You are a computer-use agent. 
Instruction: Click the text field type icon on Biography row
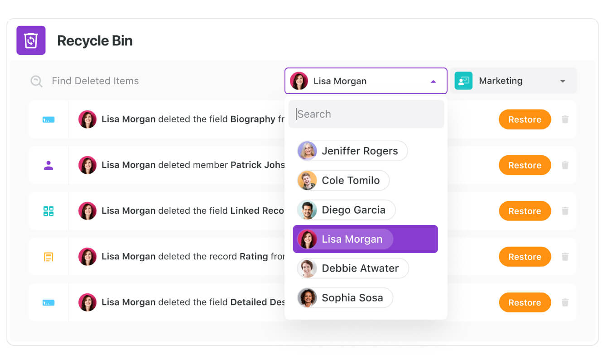click(48, 120)
